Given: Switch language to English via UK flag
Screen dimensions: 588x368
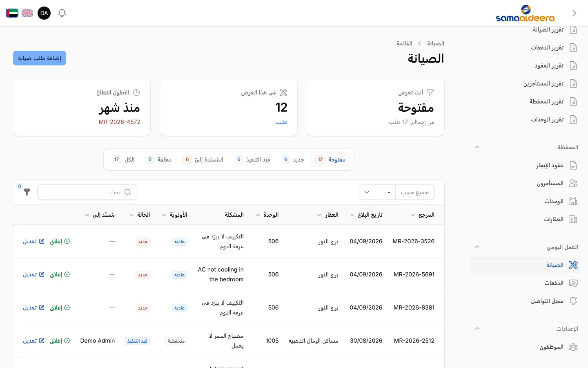Looking at the screenshot, I should click(x=27, y=13).
